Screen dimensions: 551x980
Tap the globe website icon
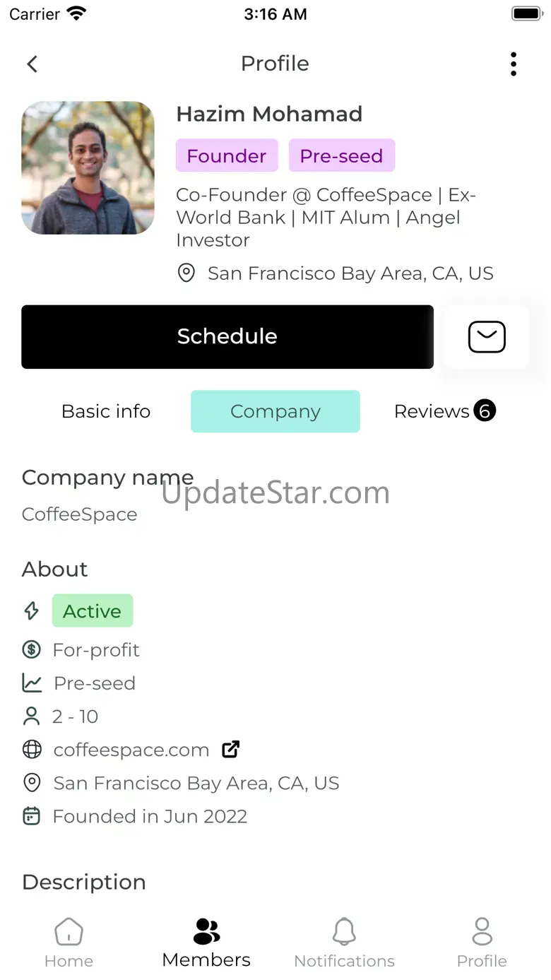pos(32,750)
